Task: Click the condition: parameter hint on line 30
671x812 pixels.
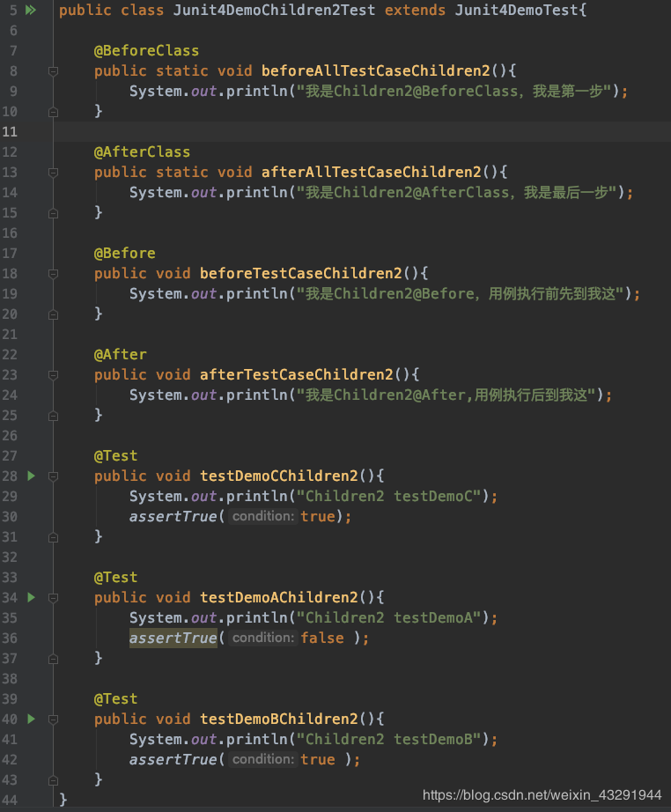Action: 263,516
